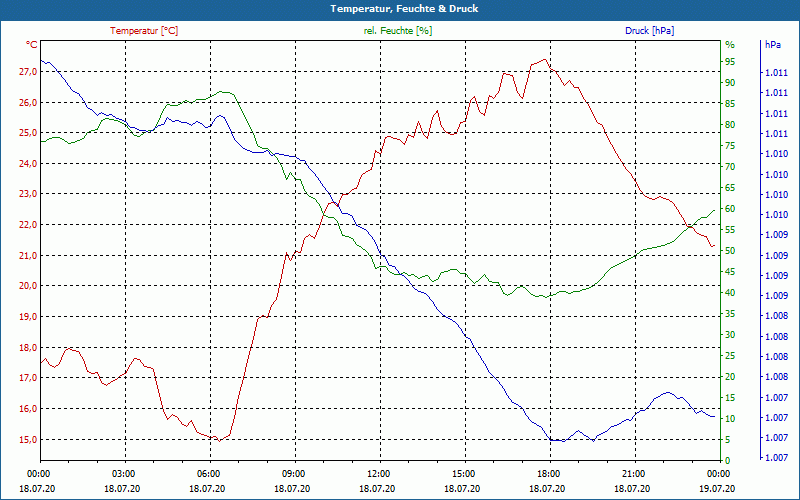Click the 21:00 time axis label
The image size is (800, 500).
coord(633,473)
